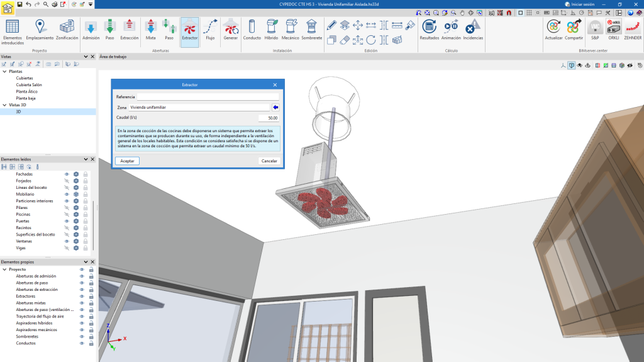Open the ZEHNDER manufacturer catalog
This screenshot has height=362, width=644.
[633, 30]
